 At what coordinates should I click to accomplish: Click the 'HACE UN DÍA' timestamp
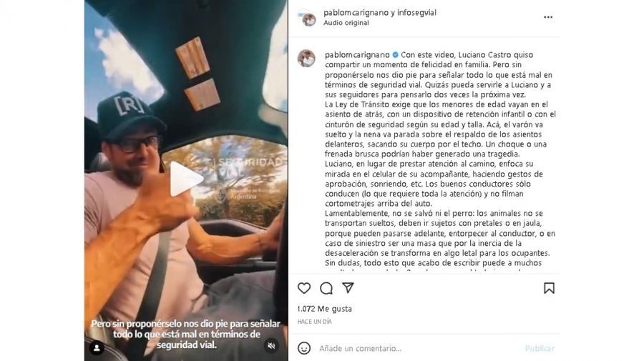click(314, 322)
